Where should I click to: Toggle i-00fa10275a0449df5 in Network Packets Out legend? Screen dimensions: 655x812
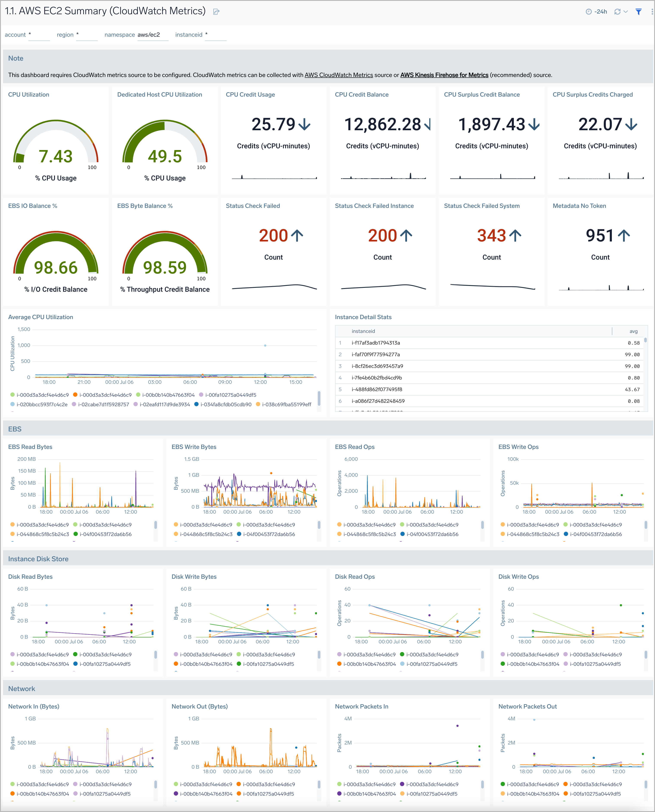(x=592, y=793)
